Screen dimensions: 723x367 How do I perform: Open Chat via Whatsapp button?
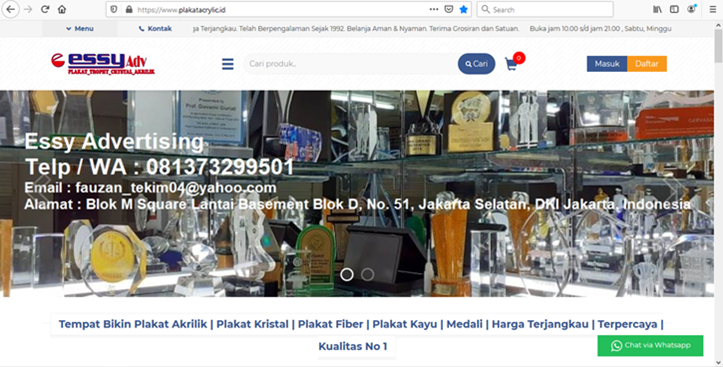pyautogui.click(x=650, y=345)
